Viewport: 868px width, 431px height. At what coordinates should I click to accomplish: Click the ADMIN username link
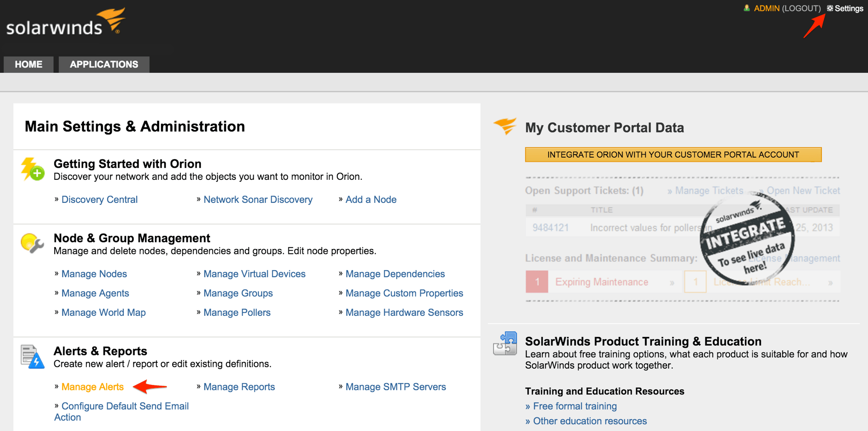point(767,8)
